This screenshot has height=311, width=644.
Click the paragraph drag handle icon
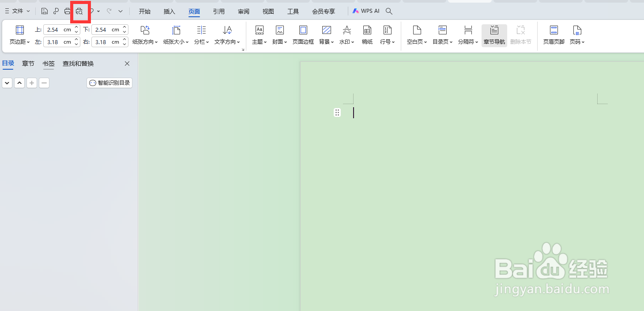pyautogui.click(x=337, y=113)
